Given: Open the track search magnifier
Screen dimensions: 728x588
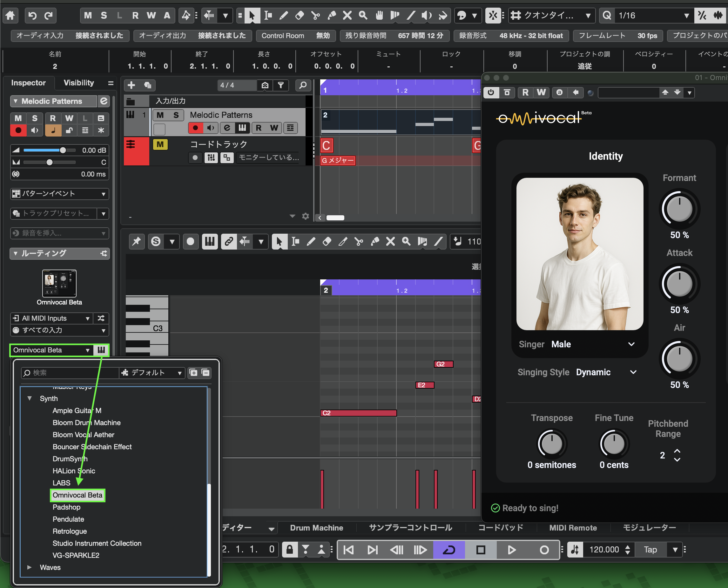Looking at the screenshot, I should click(303, 85).
